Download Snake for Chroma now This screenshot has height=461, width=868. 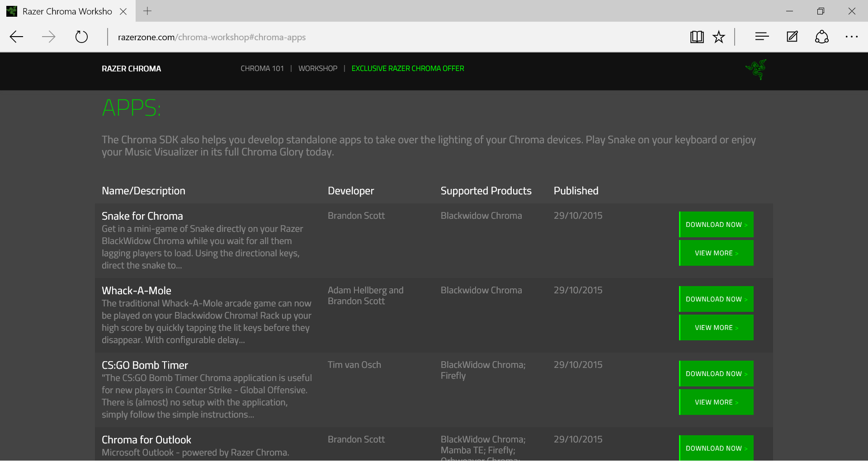click(x=716, y=225)
